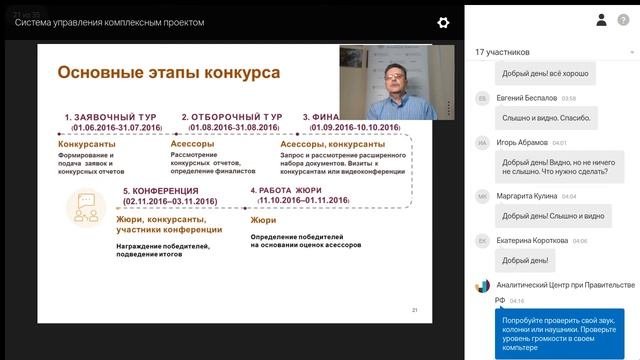Click the '4. РАБОТА ЖЮРИ' stage heading
Image resolution: width=640 pixels, height=360 pixels.
click(286, 190)
